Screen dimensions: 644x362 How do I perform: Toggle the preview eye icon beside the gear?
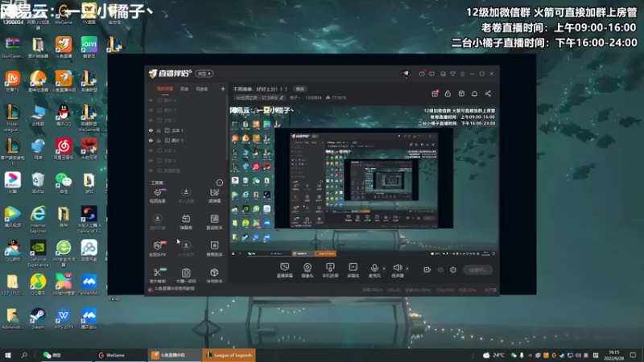pos(440,269)
